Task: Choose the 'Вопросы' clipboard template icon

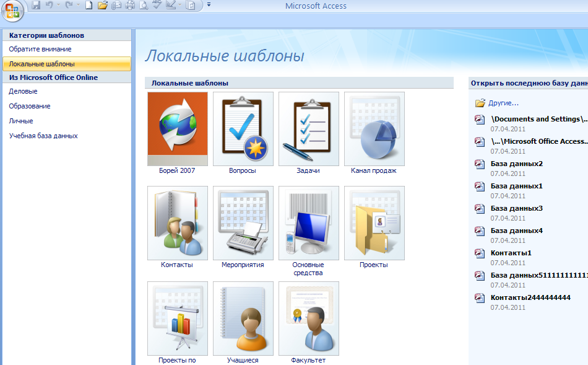Action: 243,129
